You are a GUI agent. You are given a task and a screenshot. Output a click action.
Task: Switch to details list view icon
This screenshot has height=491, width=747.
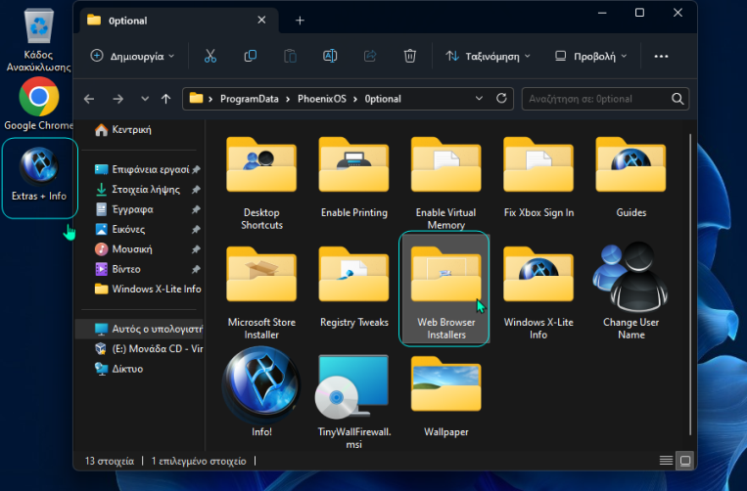[666, 461]
